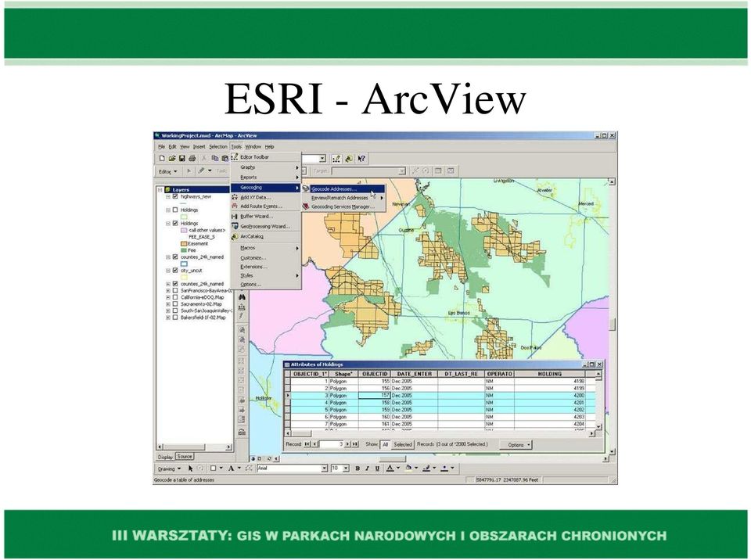The width and height of the screenshot is (751, 560).
Task: Open the Selection menu
Action: tap(218, 146)
